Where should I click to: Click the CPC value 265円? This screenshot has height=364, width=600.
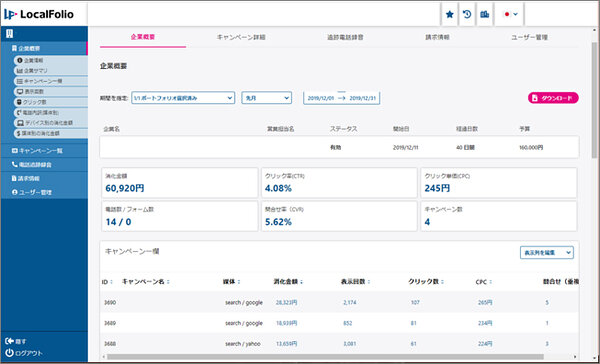[485, 302]
